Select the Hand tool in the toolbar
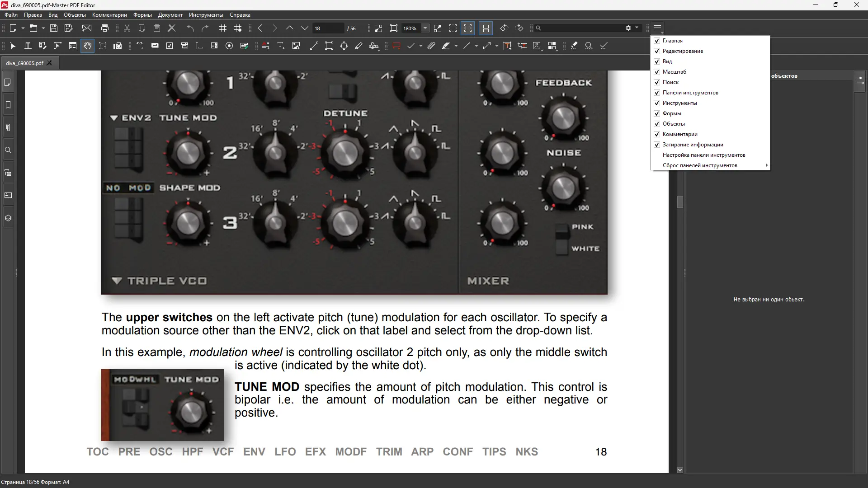Viewport: 868px width, 488px height. 87,46
